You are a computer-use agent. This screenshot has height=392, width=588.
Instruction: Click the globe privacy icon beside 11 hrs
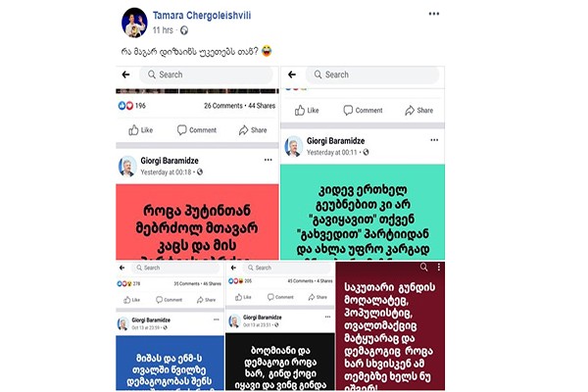click(x=184, y=30)
